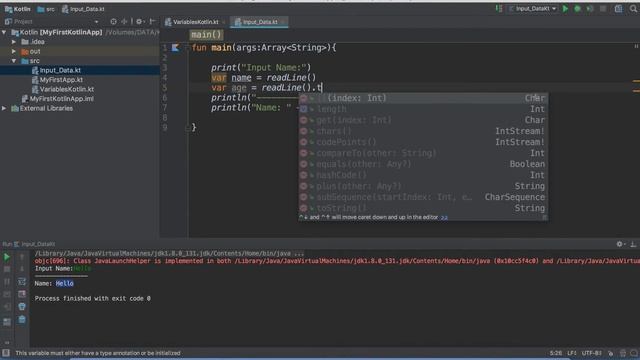Choose codePoints() completion suggestion

(423, 142)
